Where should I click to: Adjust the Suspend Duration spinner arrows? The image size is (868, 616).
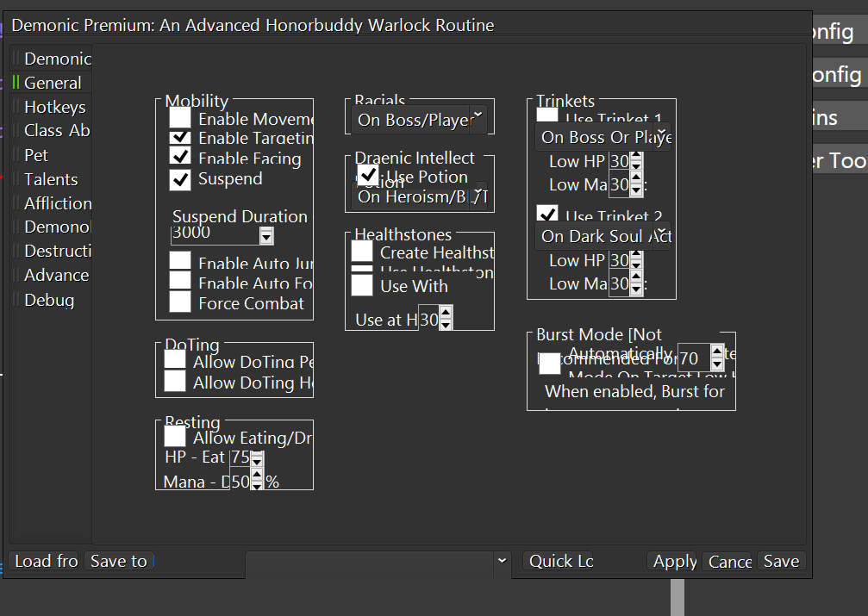(x=266, y=236)
